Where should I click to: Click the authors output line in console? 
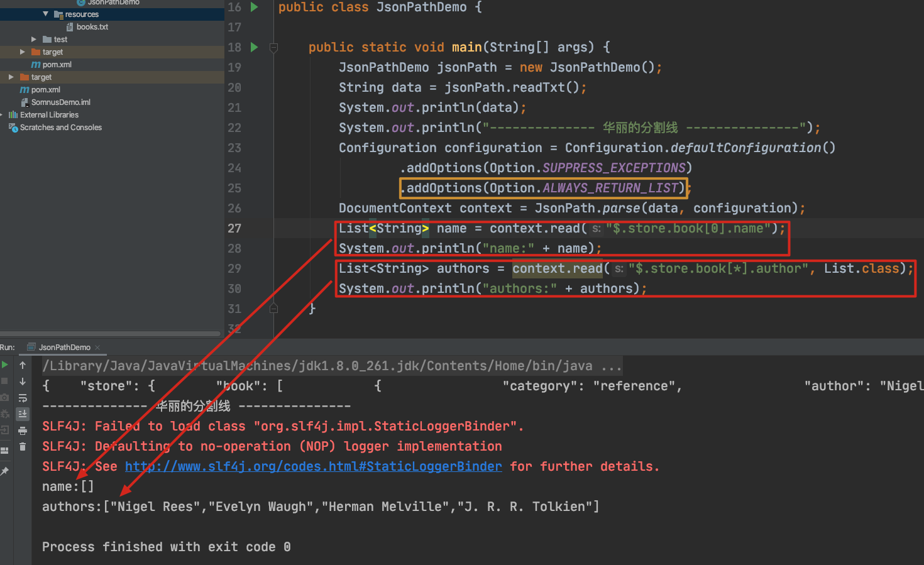(321, 507)
